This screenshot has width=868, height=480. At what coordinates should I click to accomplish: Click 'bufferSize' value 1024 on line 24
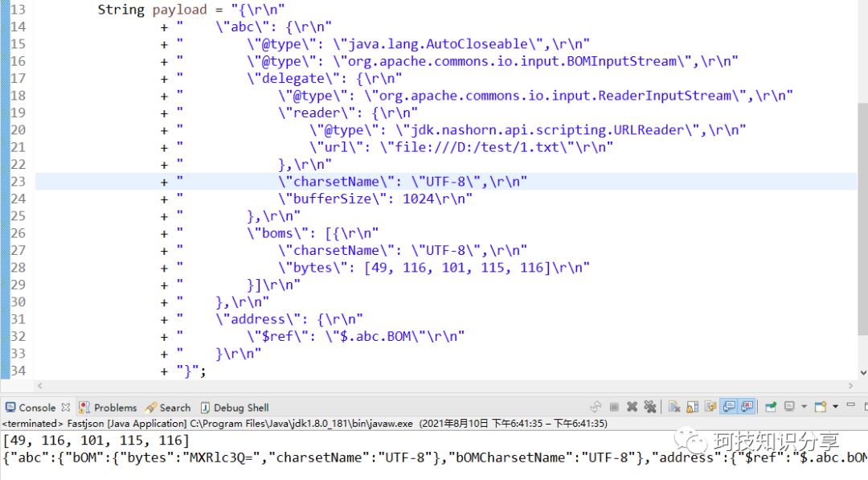[418, 199]
